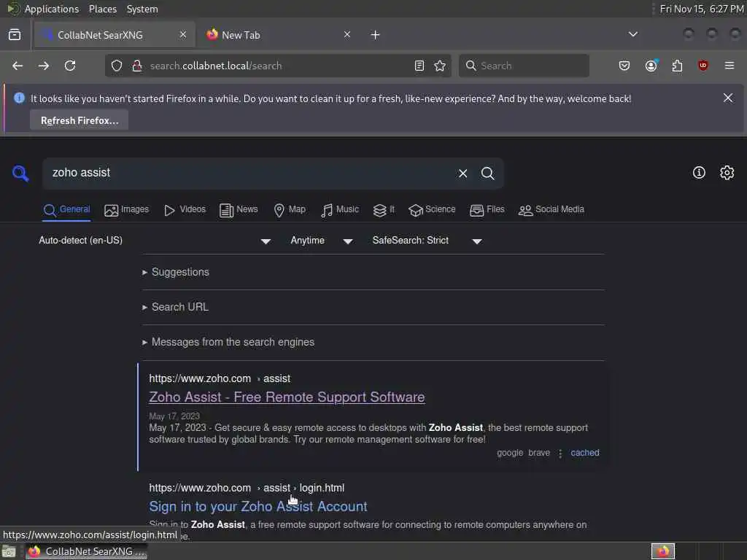Open SearXNG preferences gear icon
Viewport: 747px width, 560px height.
[x=727, y=172]
